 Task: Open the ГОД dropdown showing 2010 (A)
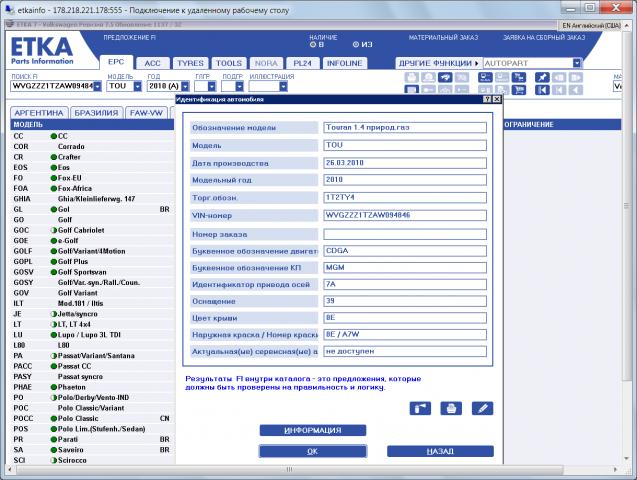(185, 86)
